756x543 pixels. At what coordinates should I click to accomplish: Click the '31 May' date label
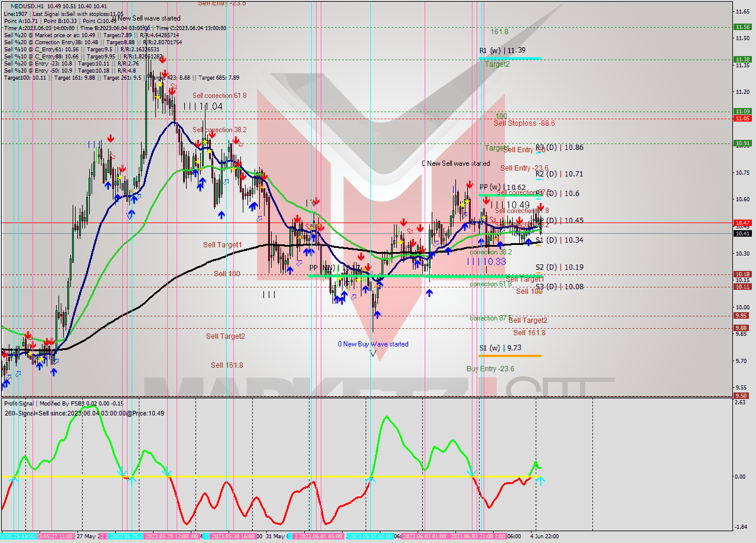click(275, 536)
